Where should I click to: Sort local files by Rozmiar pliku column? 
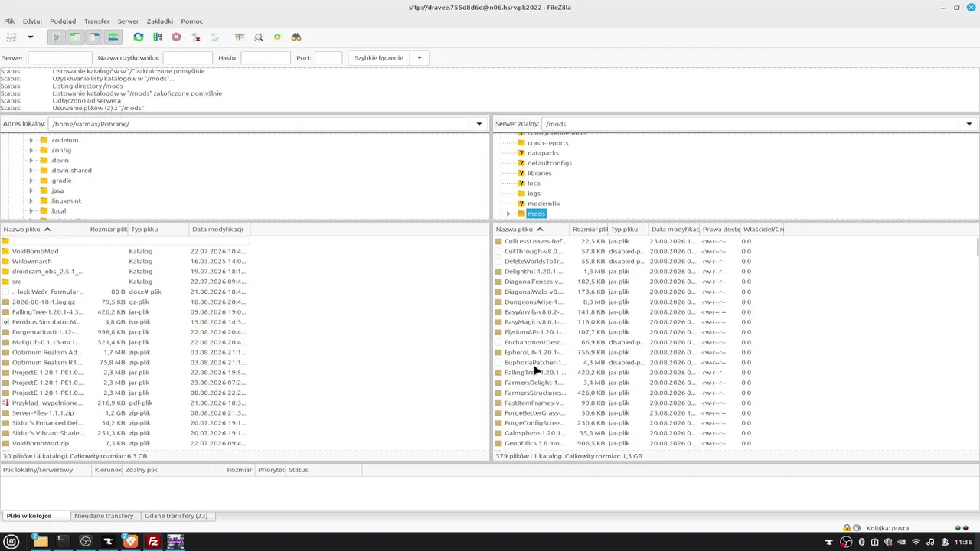(x=108, y=230)
